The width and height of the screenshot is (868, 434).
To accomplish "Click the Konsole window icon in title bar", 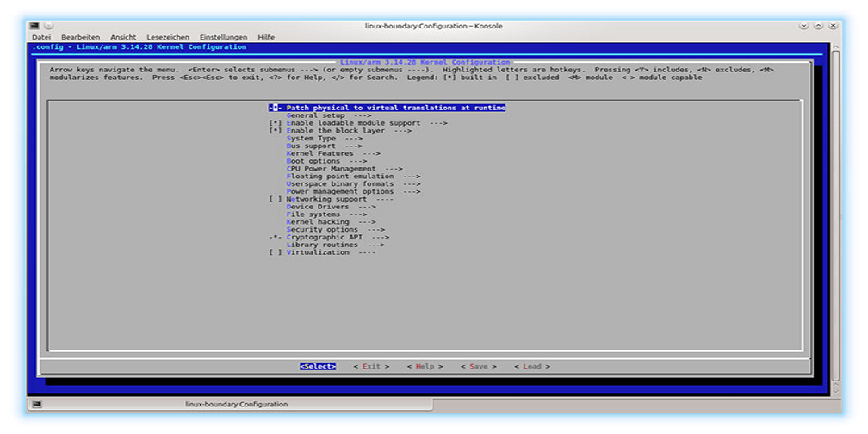I will 35,26.
